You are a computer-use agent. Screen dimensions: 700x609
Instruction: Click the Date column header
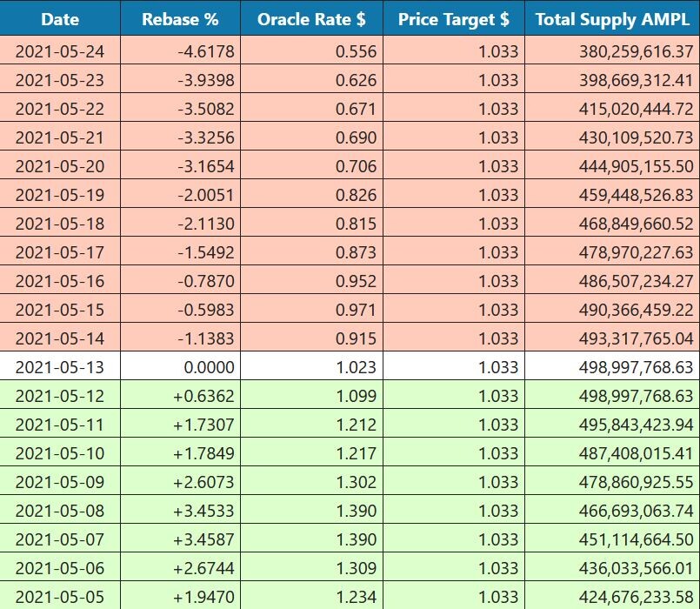tap(60, 19)
